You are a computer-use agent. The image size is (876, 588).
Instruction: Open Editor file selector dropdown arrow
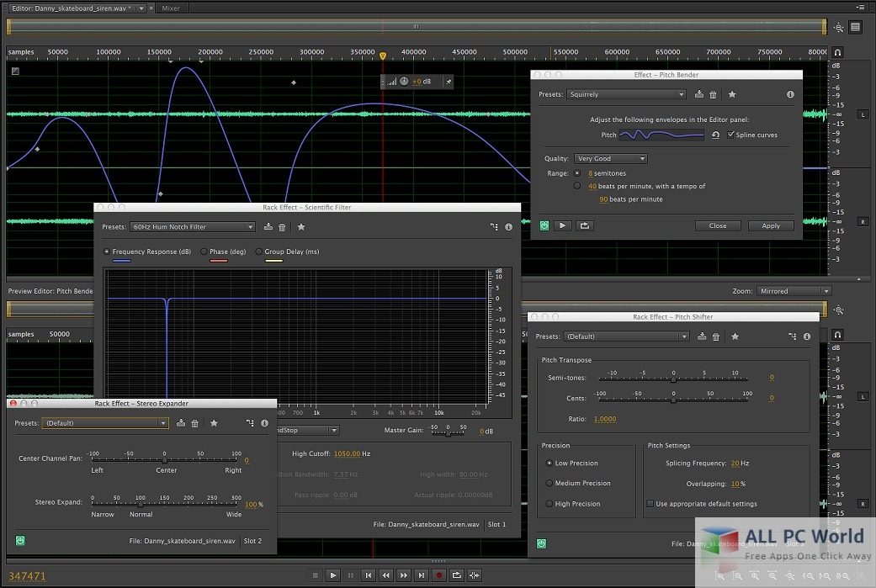tap(141, 8)
